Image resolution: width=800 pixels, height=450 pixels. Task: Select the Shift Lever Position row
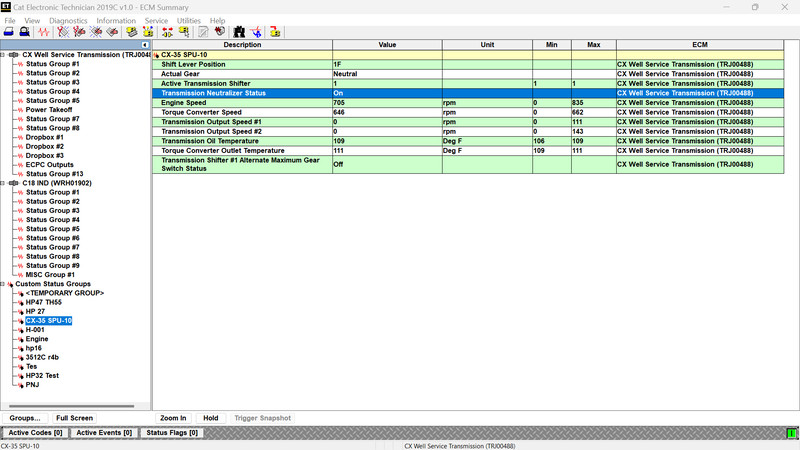coord(468,64)
